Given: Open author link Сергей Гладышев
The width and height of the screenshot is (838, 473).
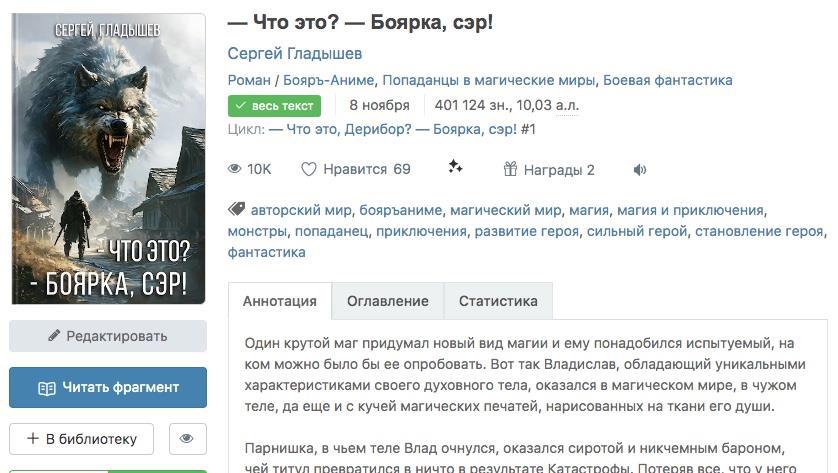Looking at the screenshot, I should (x=295, y=53).
